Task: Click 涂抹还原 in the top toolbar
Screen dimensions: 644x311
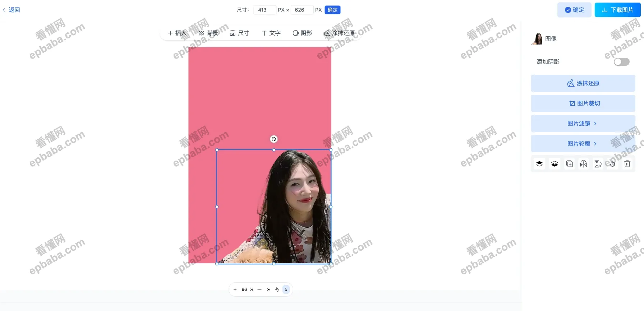Action: 339,33
